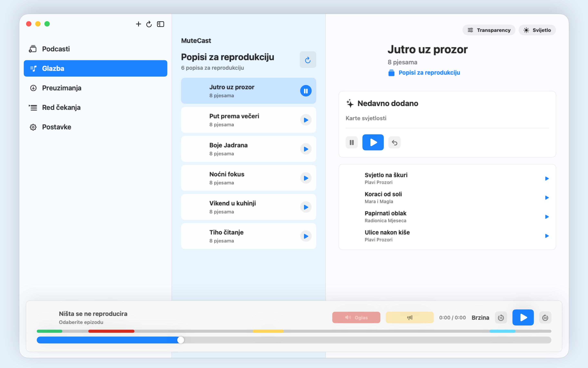Play the song Papirnati oblak

pyautogui.click(x=547, y=217)
